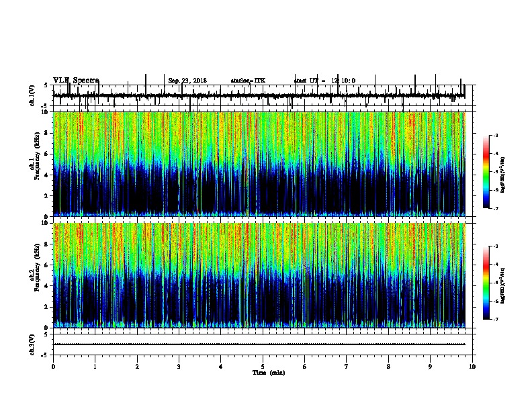Click the time axis tick label "4"
The height and width of the screenshot is (411, 532).
pos(221,367)
